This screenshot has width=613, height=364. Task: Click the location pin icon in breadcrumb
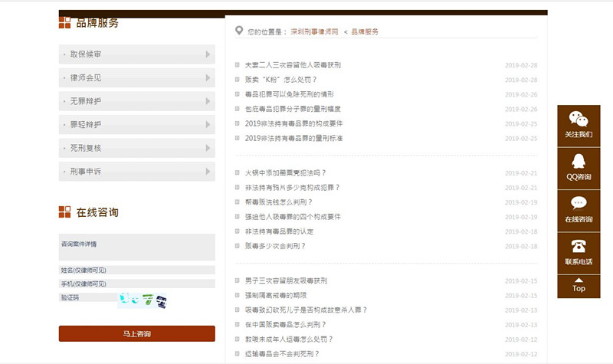[240, 31]
